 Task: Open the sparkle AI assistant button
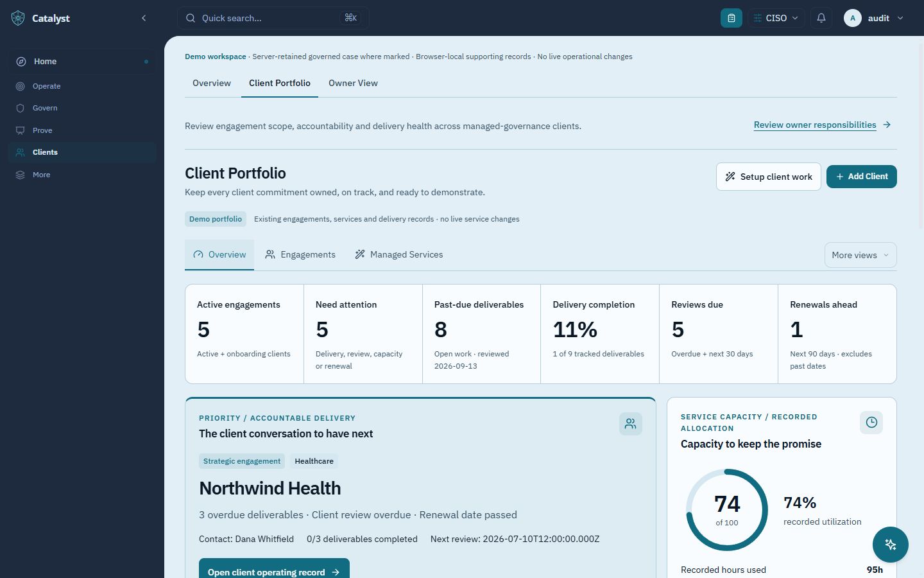[891, 545]
